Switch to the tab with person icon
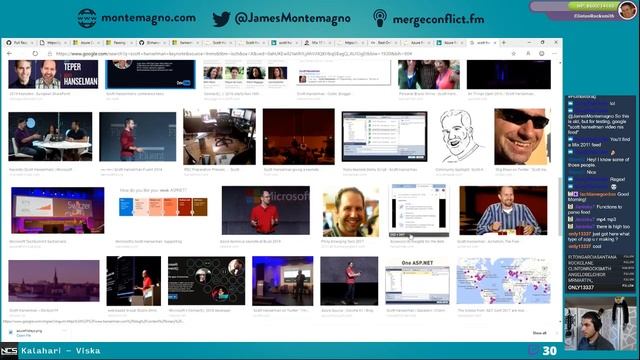Screen dimensions: 640x360 317,42
